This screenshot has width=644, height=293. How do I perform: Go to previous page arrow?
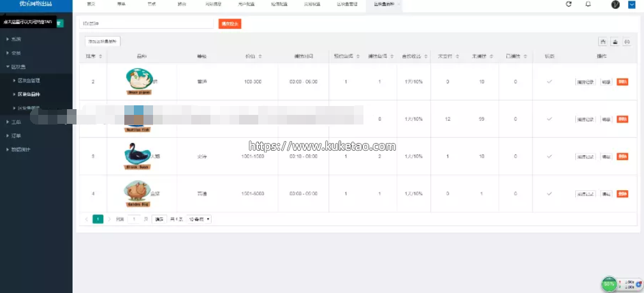tap(86, 220)
